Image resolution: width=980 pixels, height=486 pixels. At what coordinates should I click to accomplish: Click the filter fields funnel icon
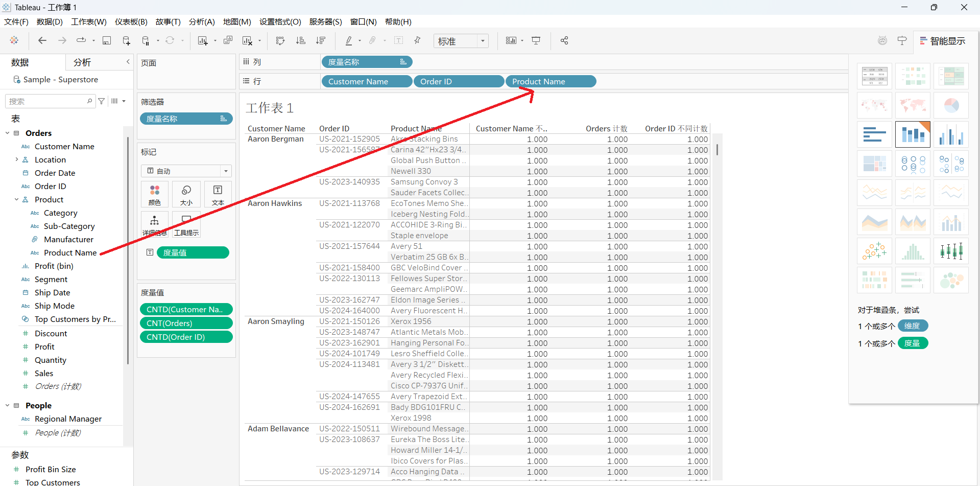pyautogui.click(x=102, y=101)
